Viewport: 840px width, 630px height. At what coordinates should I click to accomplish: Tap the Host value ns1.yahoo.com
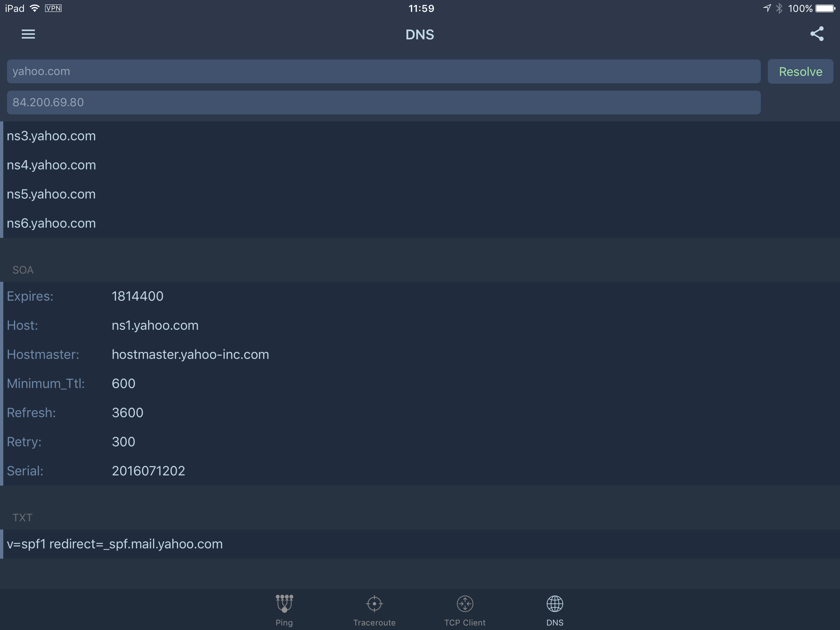(155, 325)
